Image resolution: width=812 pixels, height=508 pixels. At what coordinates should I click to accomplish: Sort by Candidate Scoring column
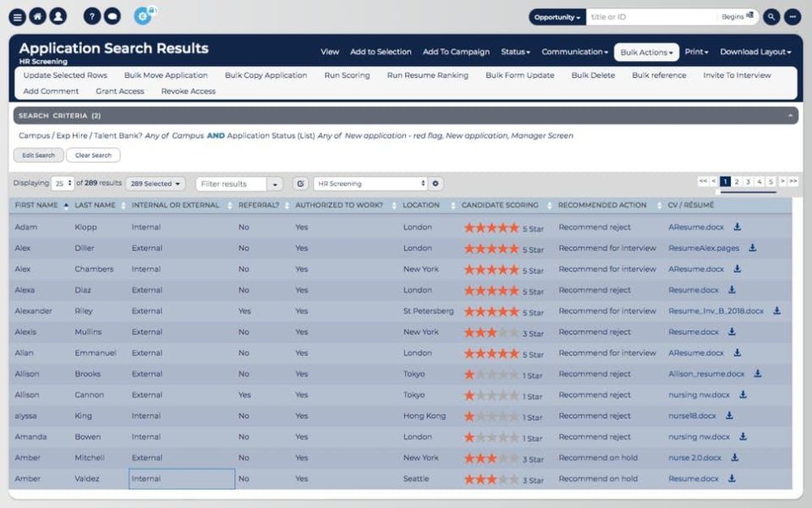pyautogui.click(x=499, y=206)
